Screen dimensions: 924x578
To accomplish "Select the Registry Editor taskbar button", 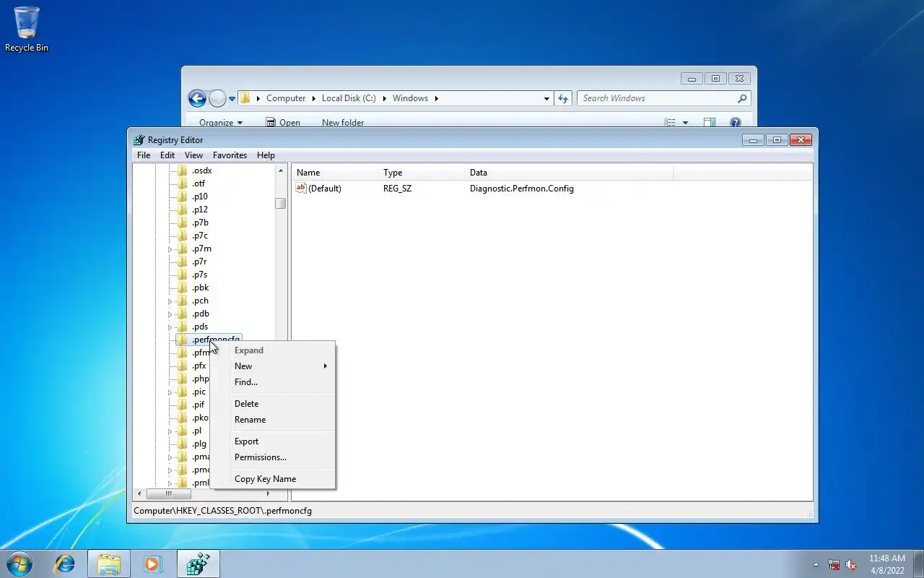I will 198,564.
